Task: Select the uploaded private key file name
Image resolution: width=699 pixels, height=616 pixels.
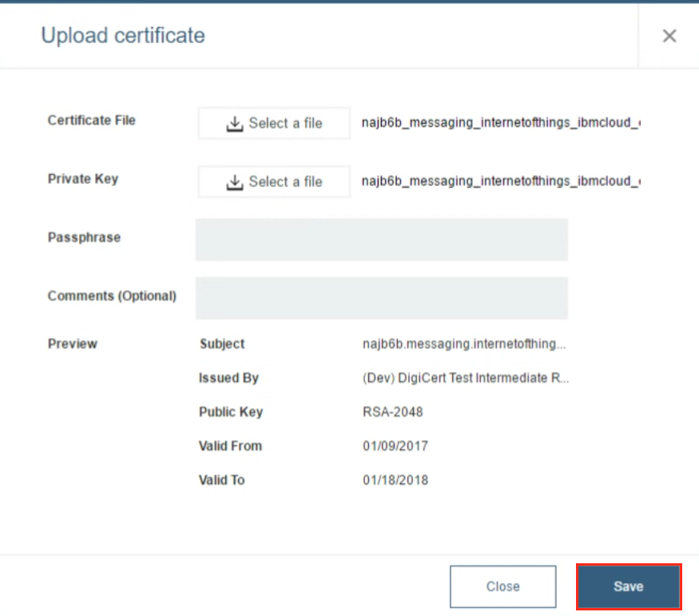Action: pyautogui.click(x=501, y=181)
